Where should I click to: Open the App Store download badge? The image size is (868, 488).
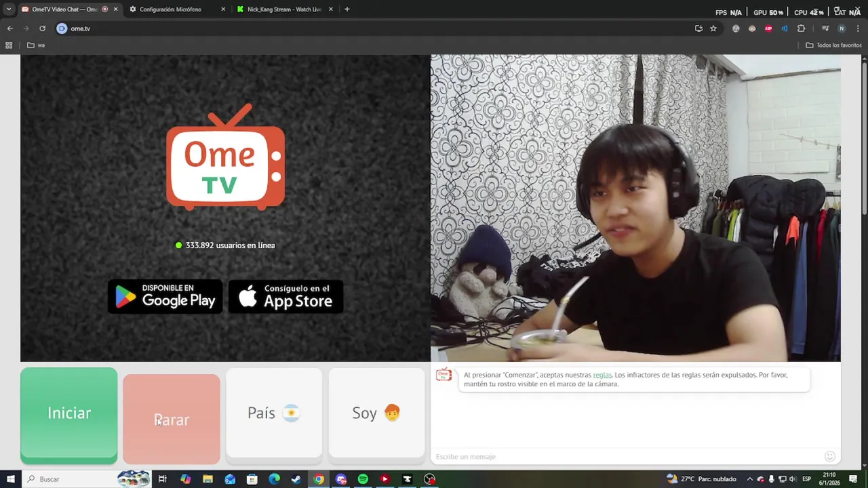[x=285, y=297]
